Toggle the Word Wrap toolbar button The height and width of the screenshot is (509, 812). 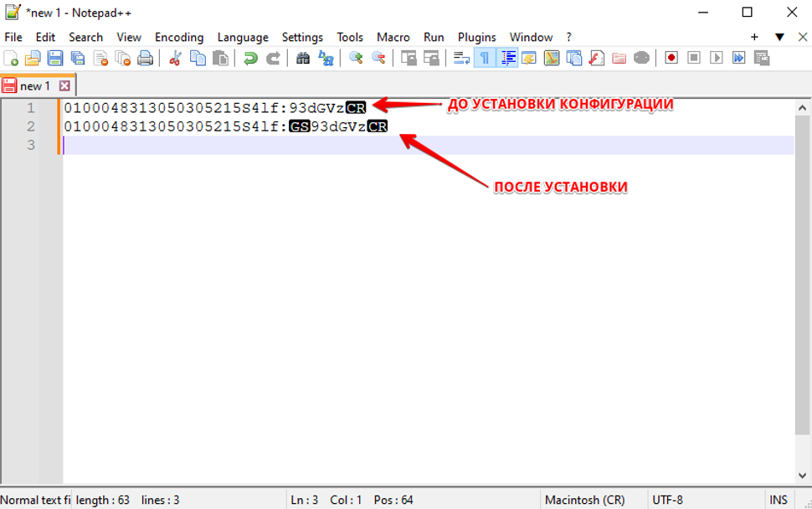coord(461,58)
